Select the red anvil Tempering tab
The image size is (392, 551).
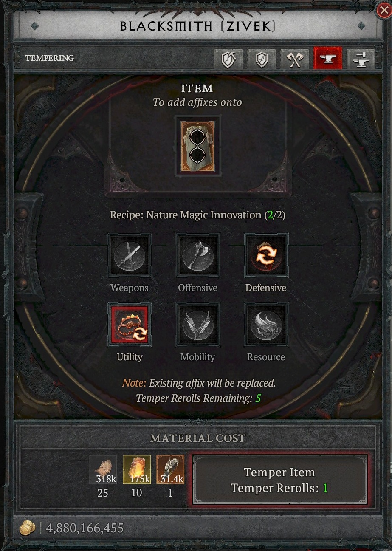point(327,58)
